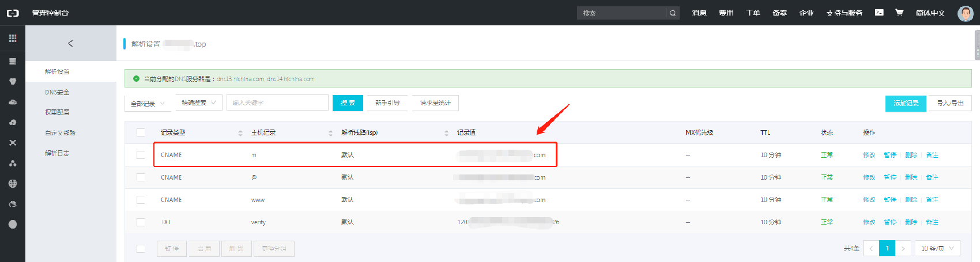The width and height of the screenshot is (980, 262).
Task: Click the page scrollbar on the right
Action: 977,46
